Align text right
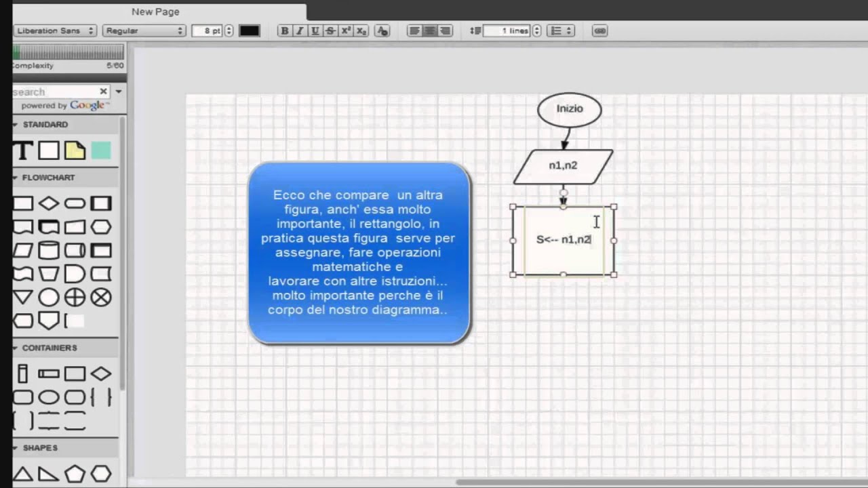The height and width of the screenshot is (488, 868). coord(445,30)
